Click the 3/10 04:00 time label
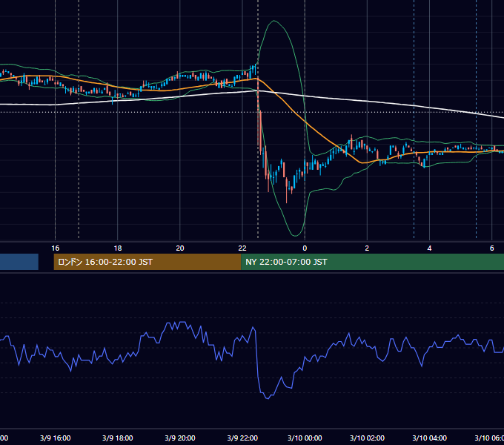 point(429,438)
